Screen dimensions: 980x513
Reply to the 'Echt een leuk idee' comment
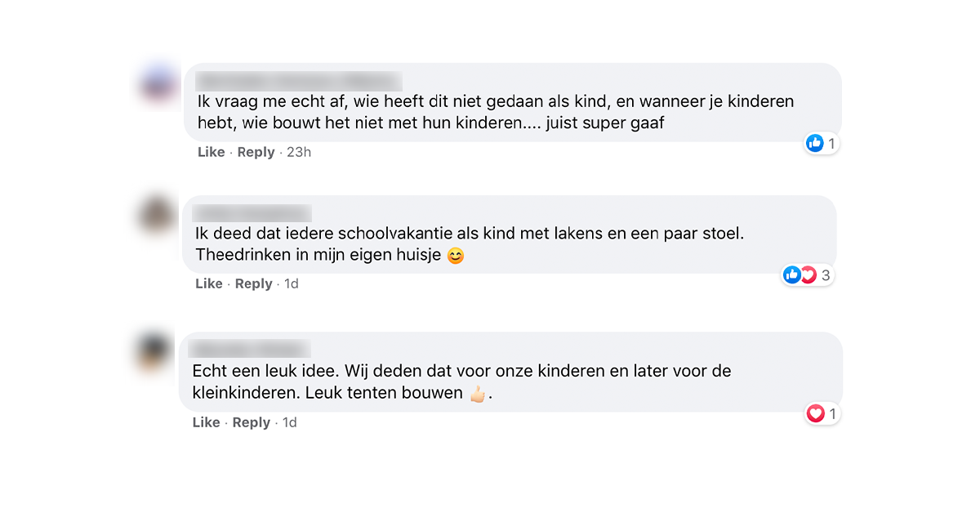[251, 422]
